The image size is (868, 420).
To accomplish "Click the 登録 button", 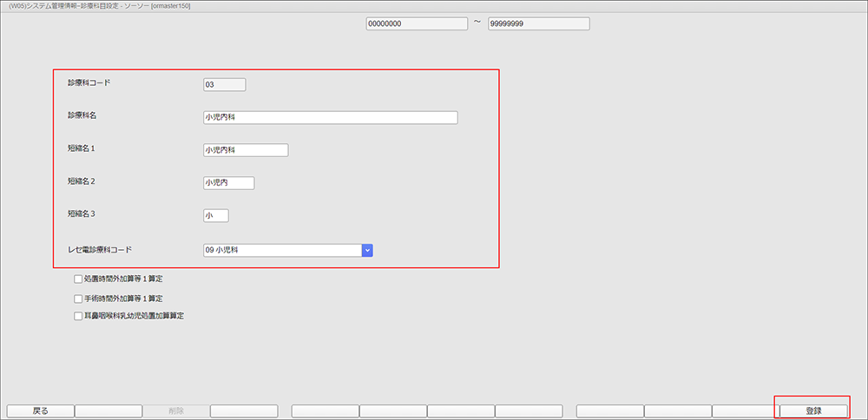I will 812,410.
